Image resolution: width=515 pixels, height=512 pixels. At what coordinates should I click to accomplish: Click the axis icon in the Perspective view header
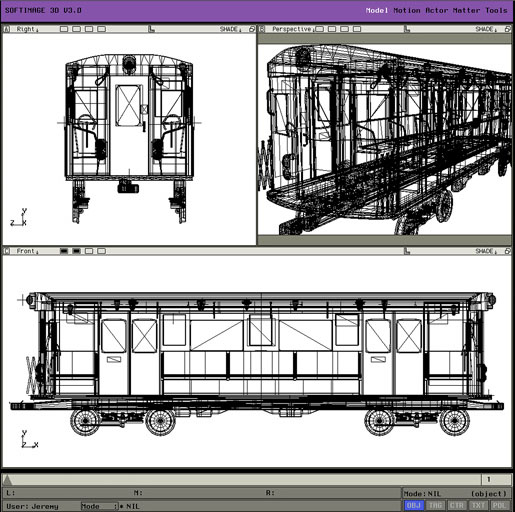pos(407,29)
